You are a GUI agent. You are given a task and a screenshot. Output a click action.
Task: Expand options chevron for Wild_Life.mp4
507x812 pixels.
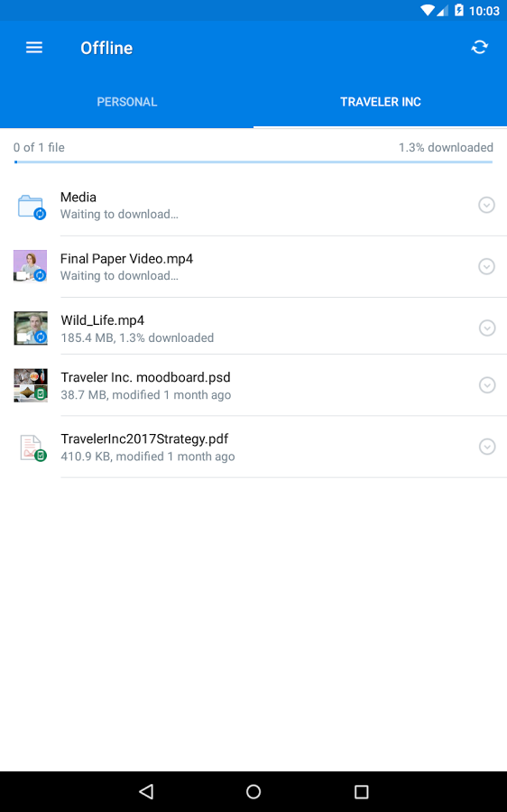point(487,328)
